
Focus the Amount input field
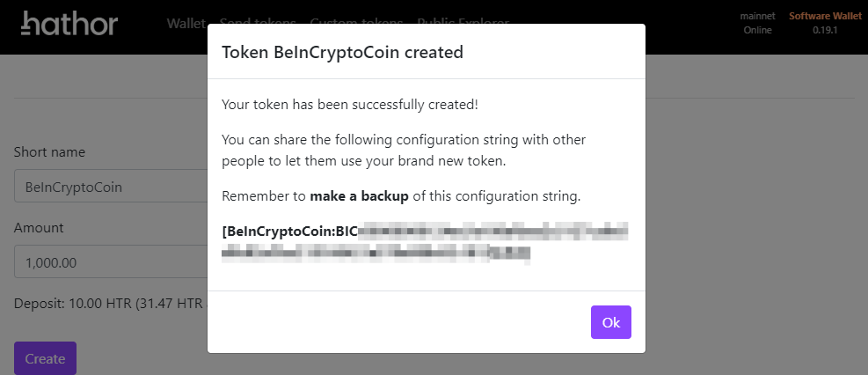pos(110,261)
